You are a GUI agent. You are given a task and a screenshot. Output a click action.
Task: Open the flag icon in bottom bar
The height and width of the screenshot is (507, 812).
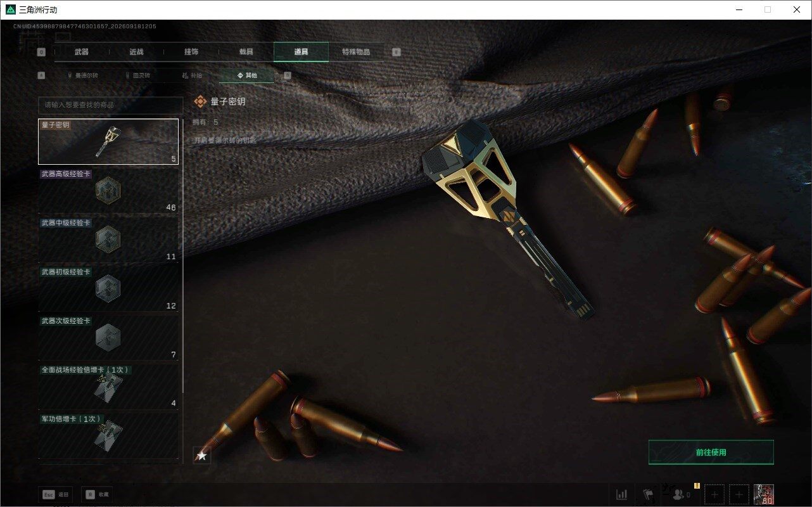[648, 494]
